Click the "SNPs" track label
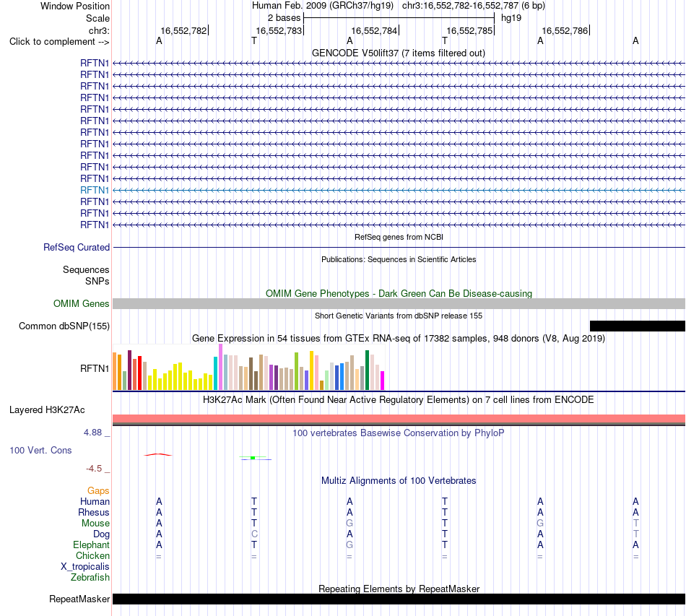This screenshot has width=686, height=616. click(97, 282)
